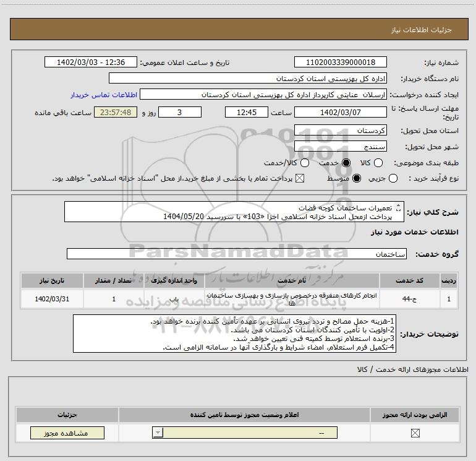Image resolution: width=476 pixels, height=461 pixels.
Task: Click the remaining time countdown 23:57:48
Action: 116,112
